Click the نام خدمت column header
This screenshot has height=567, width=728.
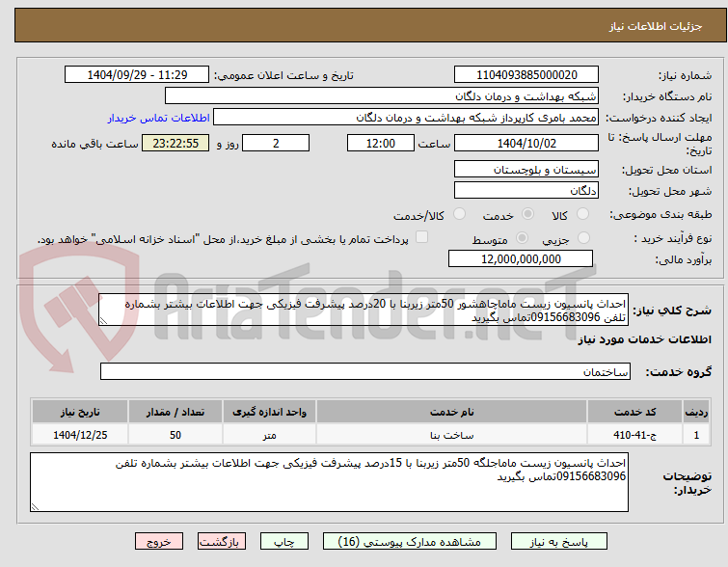[452, 412]
